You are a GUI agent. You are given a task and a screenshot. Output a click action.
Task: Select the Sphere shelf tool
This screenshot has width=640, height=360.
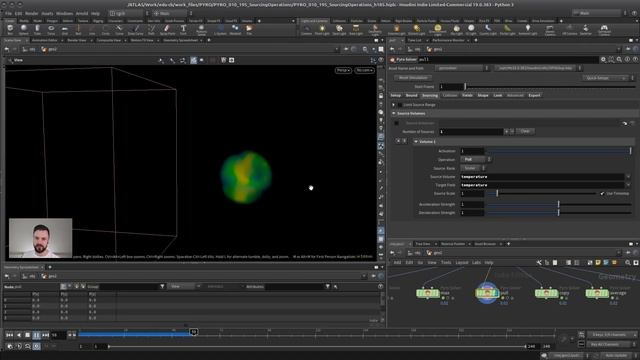[24, 29]
